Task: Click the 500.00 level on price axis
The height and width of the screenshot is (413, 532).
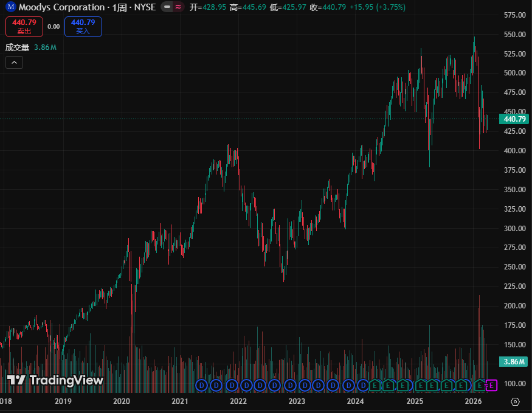Action: click(x=514, y=73)
